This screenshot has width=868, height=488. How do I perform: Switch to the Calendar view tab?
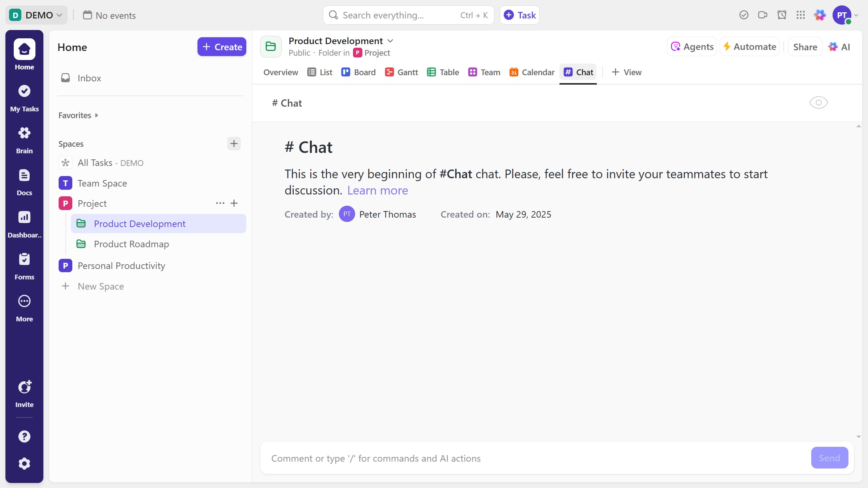[532, 72]
